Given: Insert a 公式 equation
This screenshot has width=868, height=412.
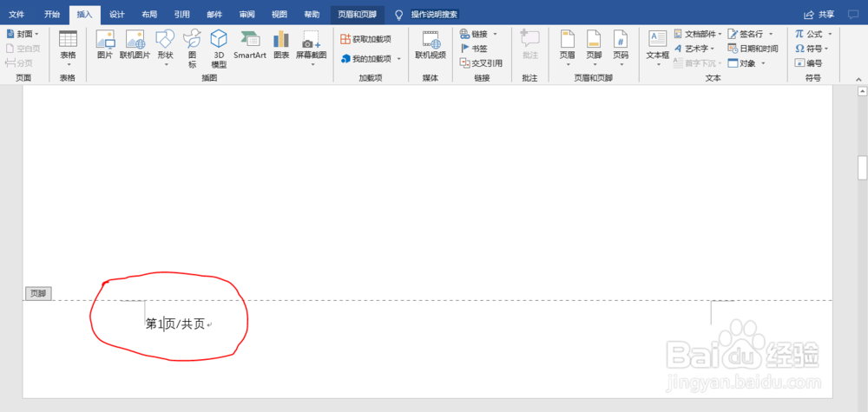Looking at the screenshot, I should 809,35.
